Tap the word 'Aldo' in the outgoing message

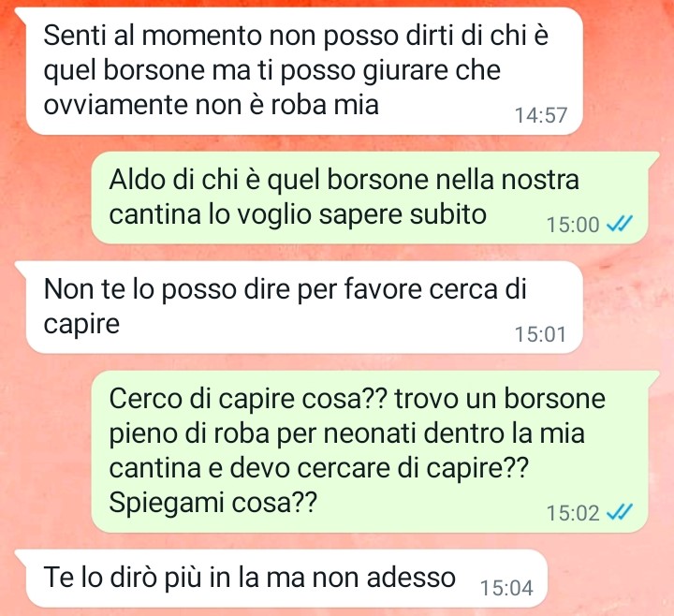click(138, 179)
